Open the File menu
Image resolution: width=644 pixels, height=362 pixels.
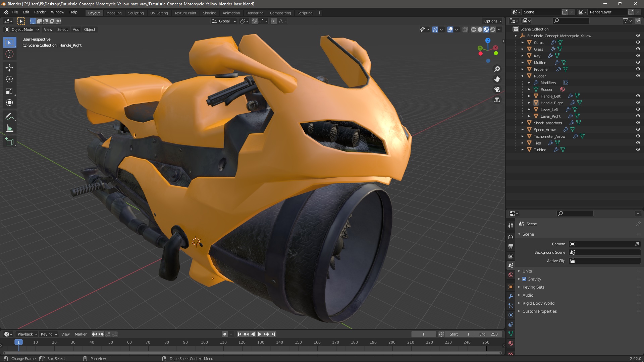point(15,12)
